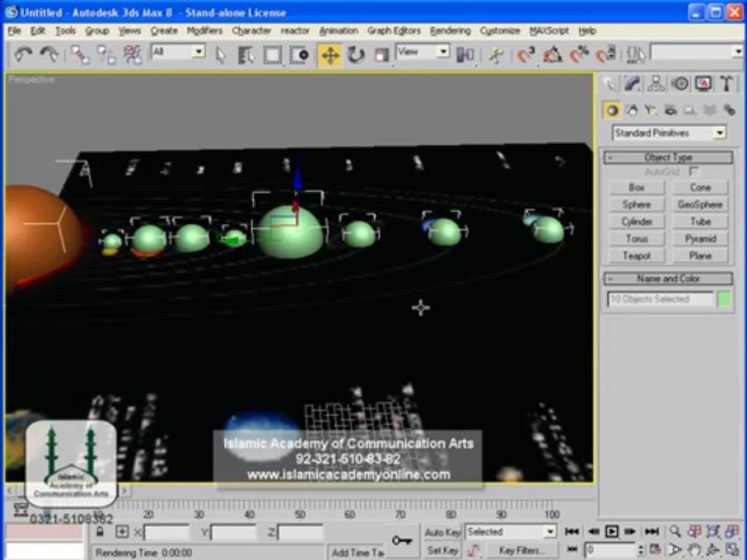The height and width of the screenshot is (560, 747).
Task: Select the Cameras category icon
Action: coord(671,110)
